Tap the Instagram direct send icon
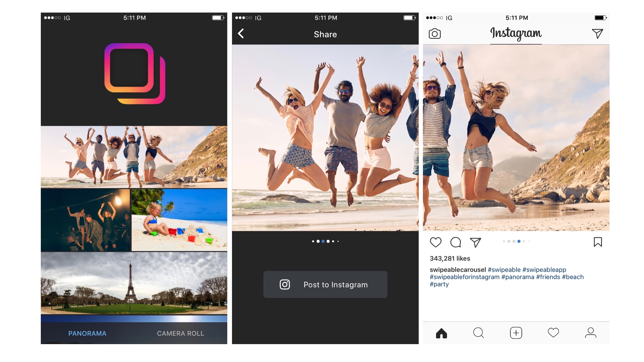Image resolution: width=644 pixels, height=362 pixels. (x=597, y=34)
